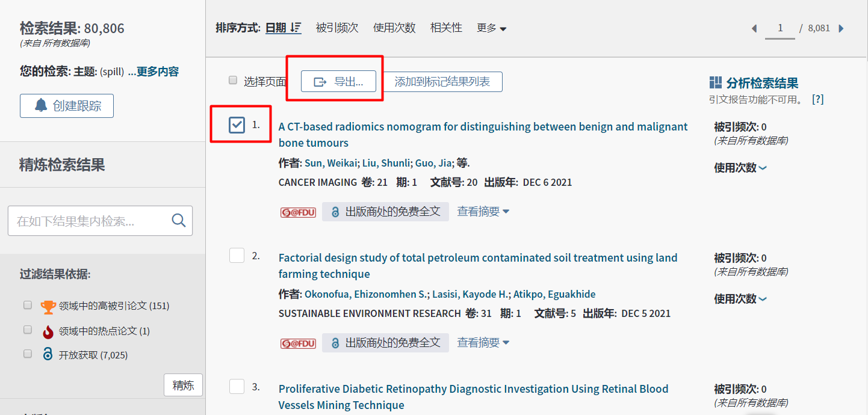
Task: Click the search magnifier icon in refine box
Action: [178, 221]
